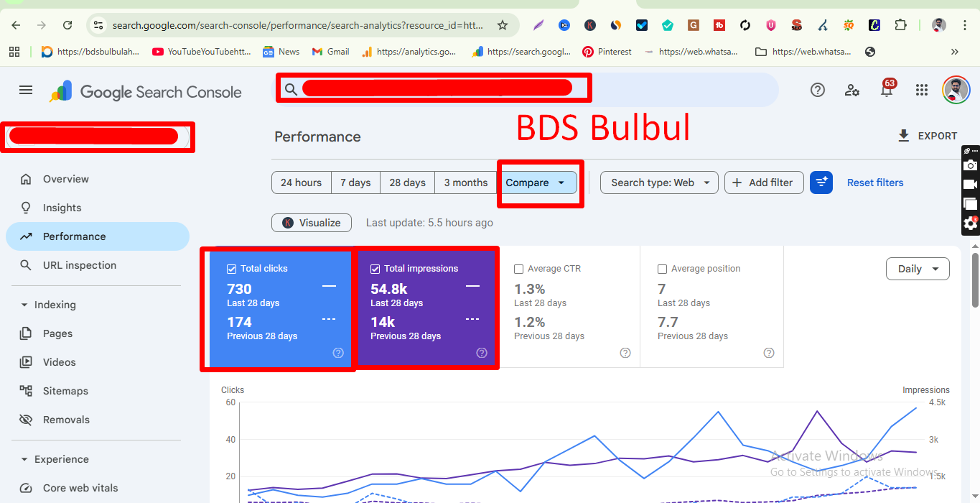The height and width of the screenshot is (503, 980).
Task: Select the 24 hours date range
Action: (x=301, y=183)
